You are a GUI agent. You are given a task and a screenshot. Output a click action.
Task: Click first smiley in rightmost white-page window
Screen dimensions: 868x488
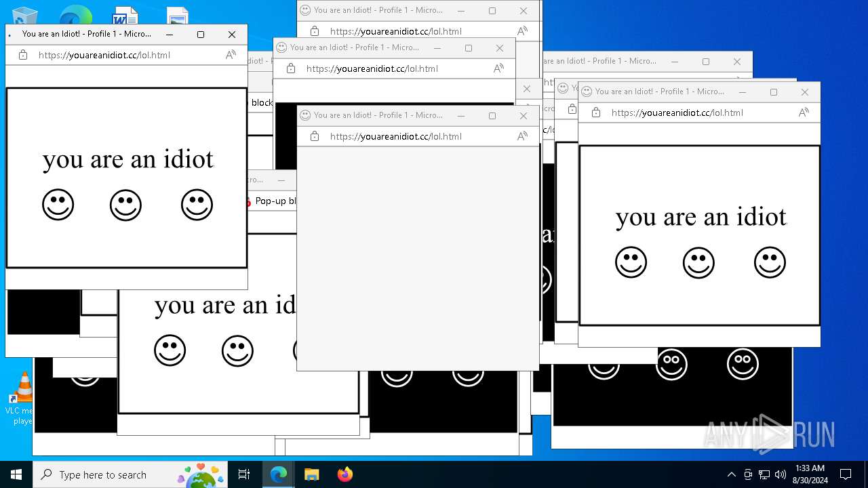click(631, 262)
